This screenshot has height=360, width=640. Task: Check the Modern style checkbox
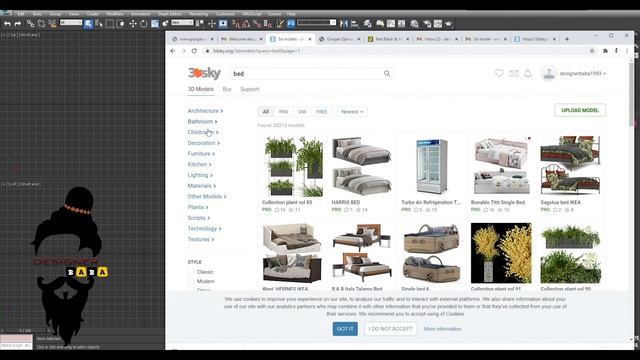(x=191, y=281)
